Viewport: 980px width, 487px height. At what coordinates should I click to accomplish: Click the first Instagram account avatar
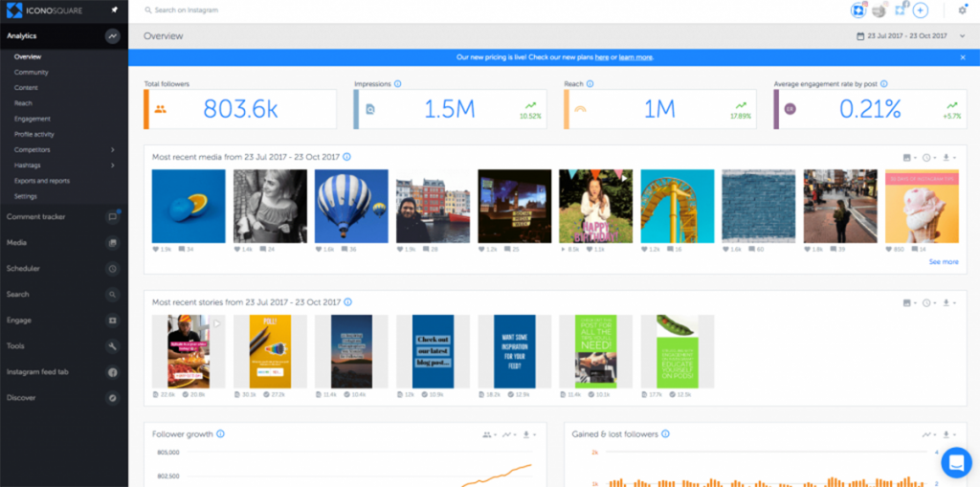858,11
